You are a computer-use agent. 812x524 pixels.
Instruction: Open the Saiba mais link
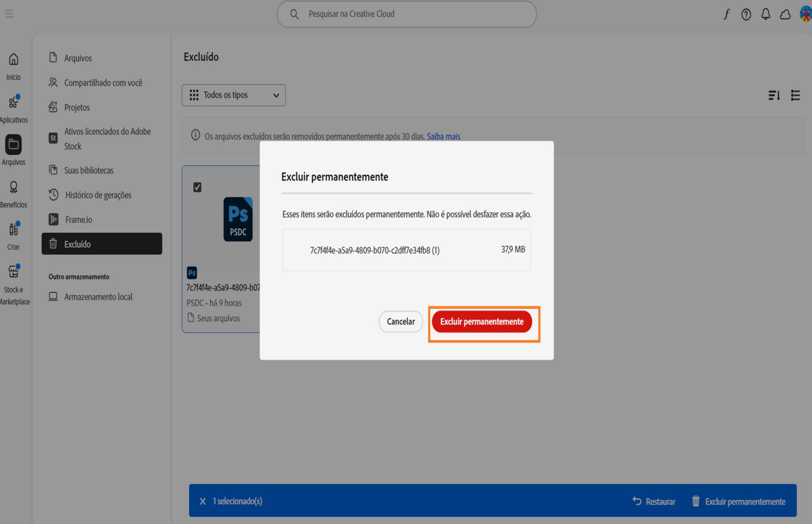point(443,136)
